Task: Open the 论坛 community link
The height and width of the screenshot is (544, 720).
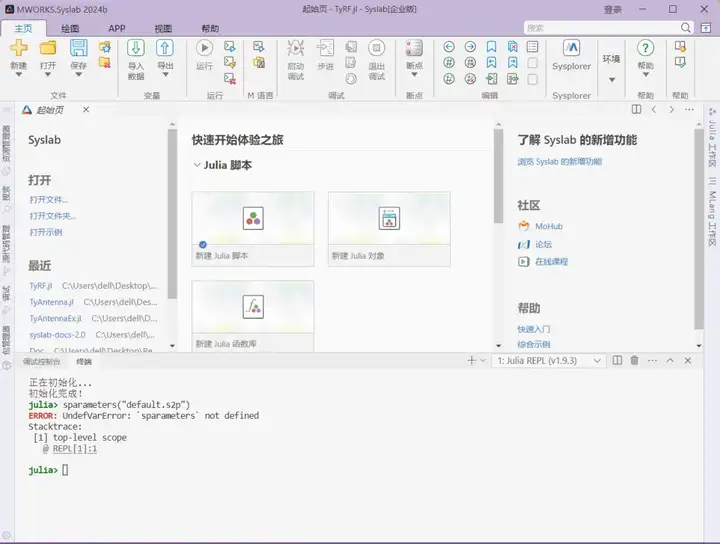Action: click(543, 244)
